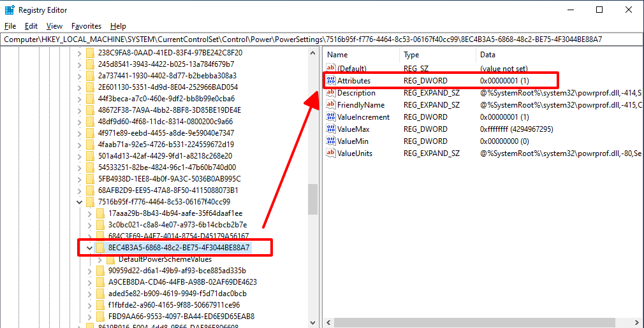Click folder icon of 68AFB2D9-EE95-47A8 key
Screen dimensions: 644x328
[x=90, y=190]
